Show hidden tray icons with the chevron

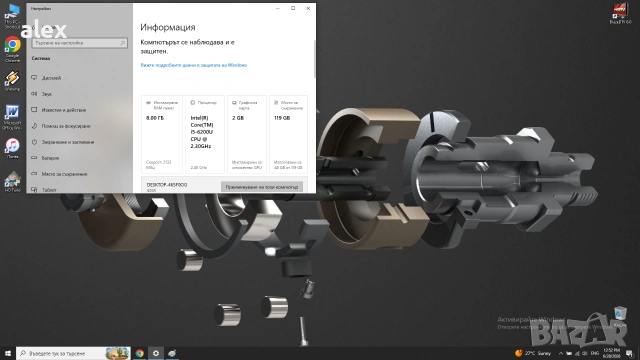tap(561, 353)
